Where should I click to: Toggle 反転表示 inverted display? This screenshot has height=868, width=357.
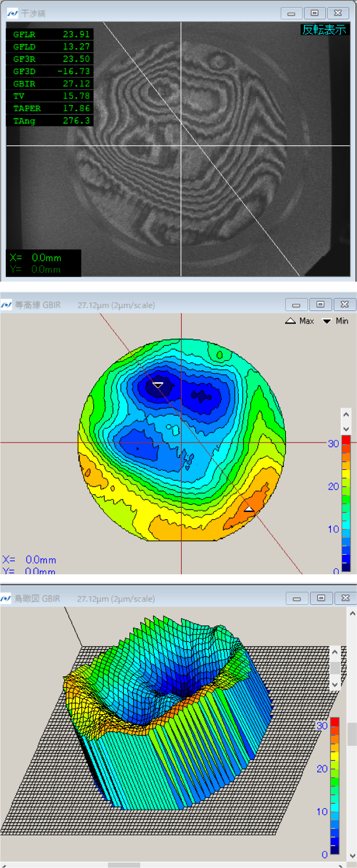click(x=324, y=30)
